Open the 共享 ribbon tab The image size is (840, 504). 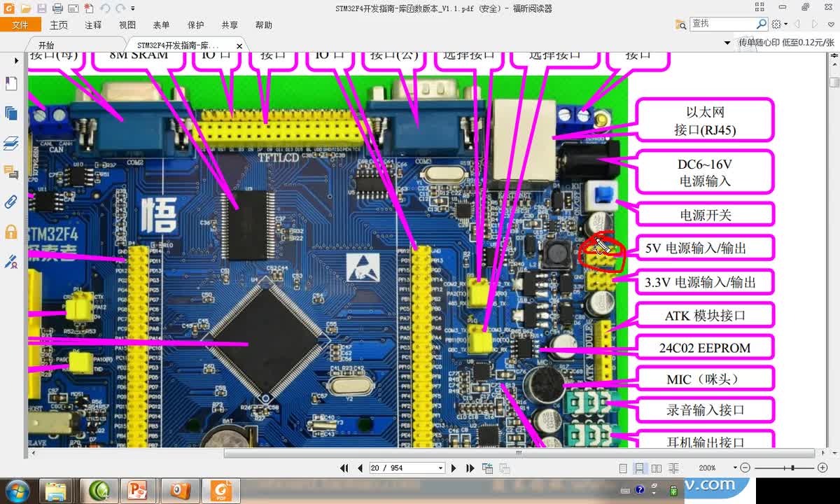(230, 24)
